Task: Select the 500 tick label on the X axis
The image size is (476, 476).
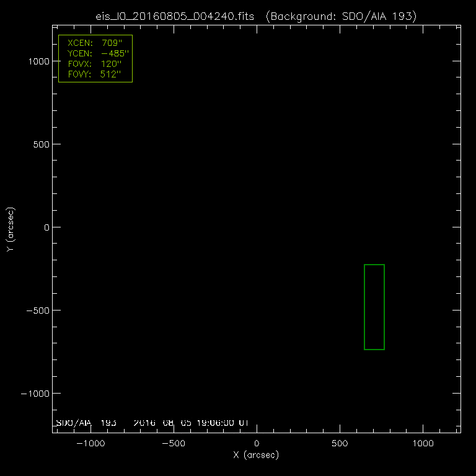Action: [340, 444]
